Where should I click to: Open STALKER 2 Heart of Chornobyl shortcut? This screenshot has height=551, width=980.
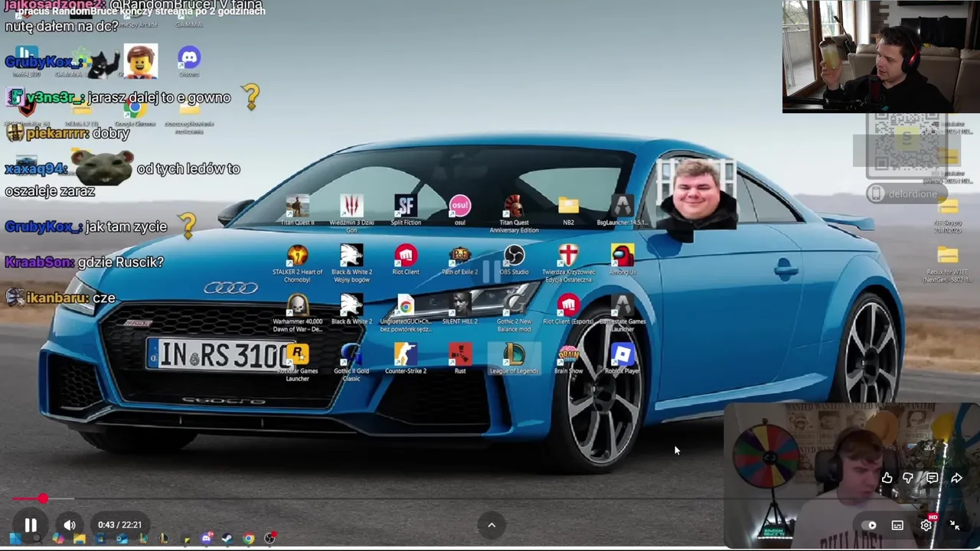tap(297, 264)
